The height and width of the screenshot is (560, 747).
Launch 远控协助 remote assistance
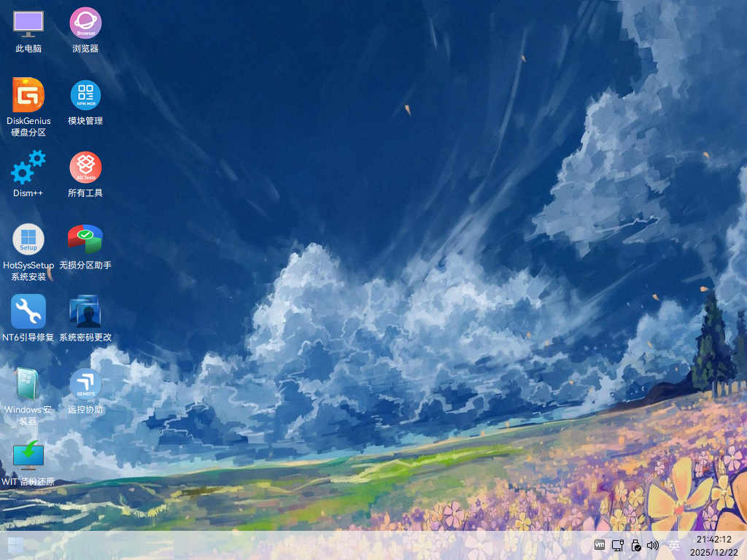85,384
